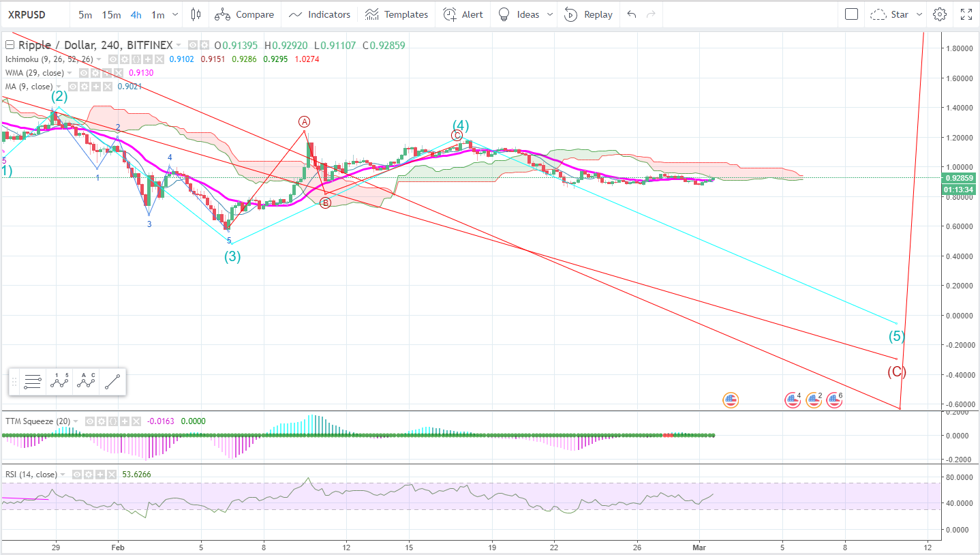Select the circled A correction label
Image resolution: width=980 pixels, height=555 pixels.
click(x=304, y=122)
